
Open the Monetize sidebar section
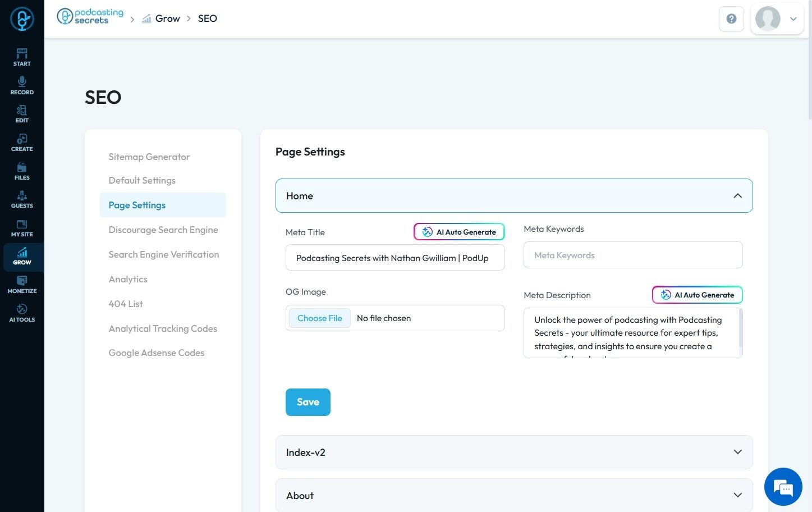pos(22,285)
